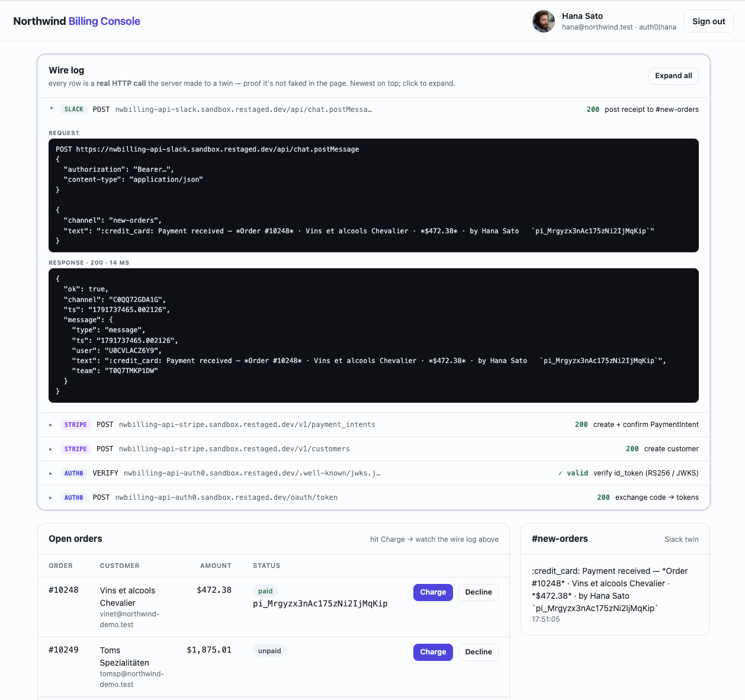The width and height of the screenshot is (745, 700).
Task: Click customer name Toms Spezialitäten
Action: [x=124, y=657]
